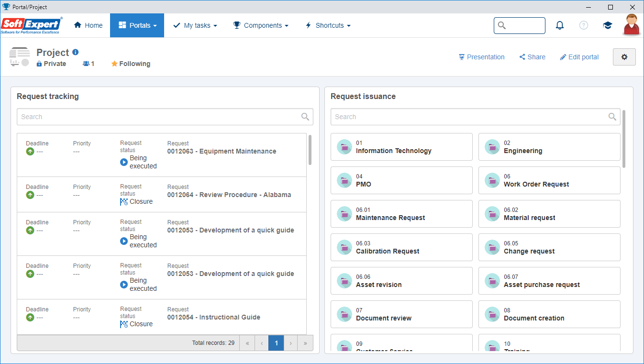Toggle the Following star

click(114, 64)
